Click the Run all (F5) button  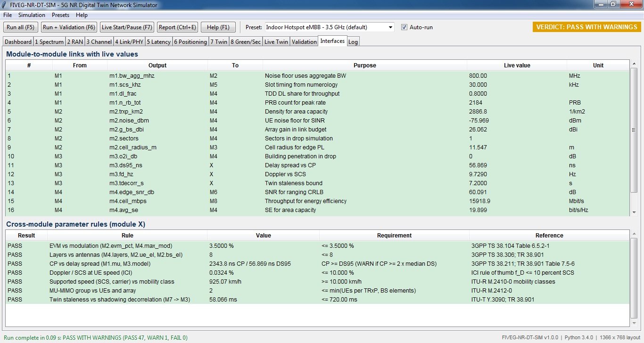click(x=21, y=27)
